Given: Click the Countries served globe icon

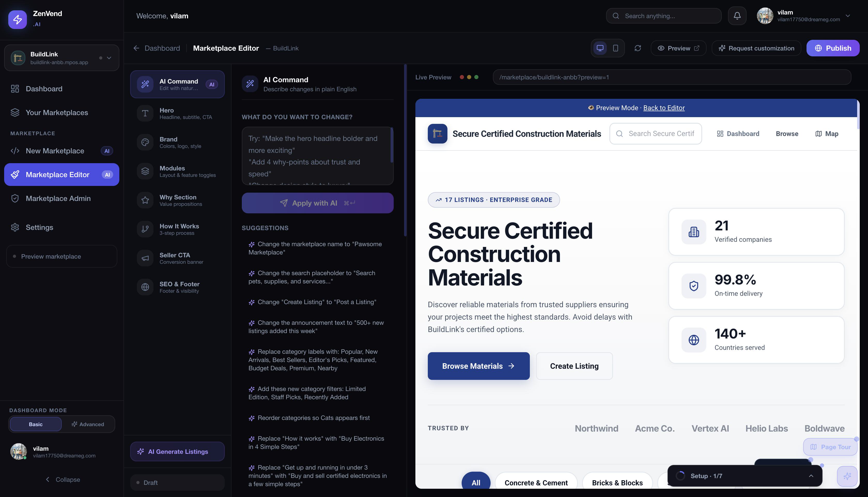Looking at the screenshot, I should pyautogui.click(x=693, y=340).
